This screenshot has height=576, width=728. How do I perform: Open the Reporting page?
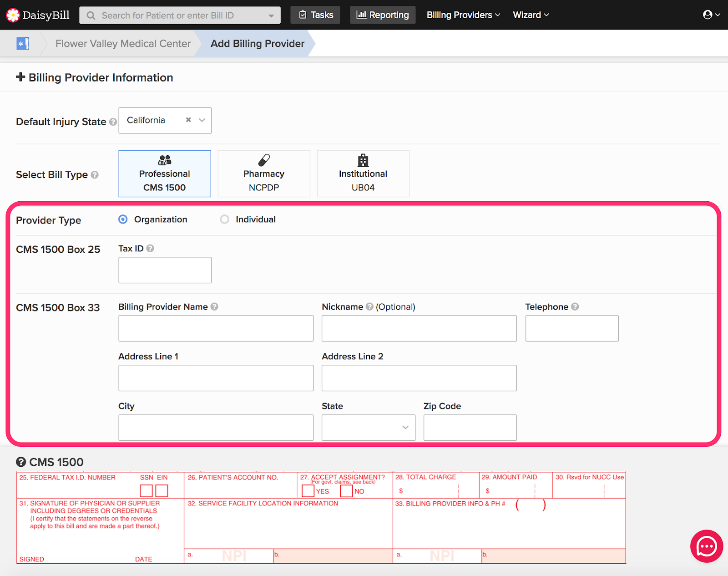383,15
